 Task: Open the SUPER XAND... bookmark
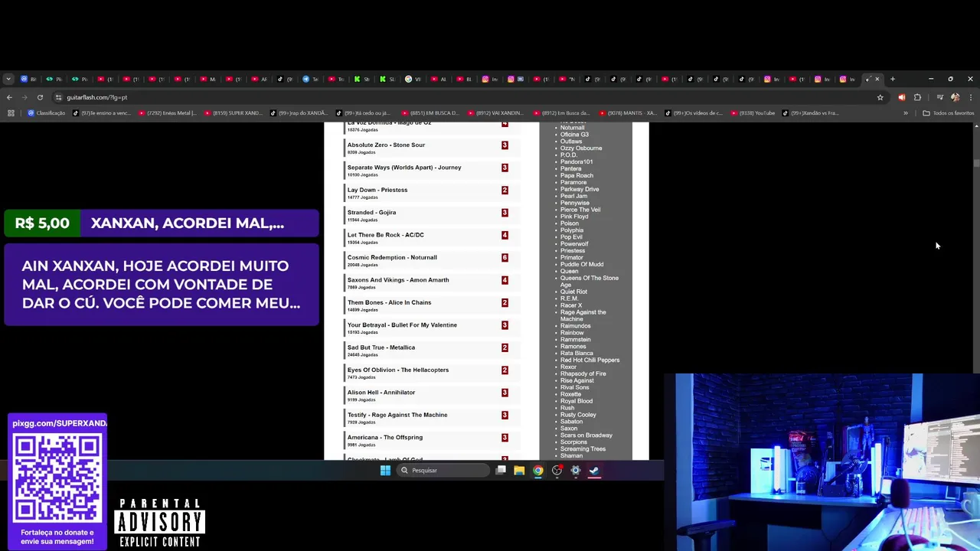point(233,113)
